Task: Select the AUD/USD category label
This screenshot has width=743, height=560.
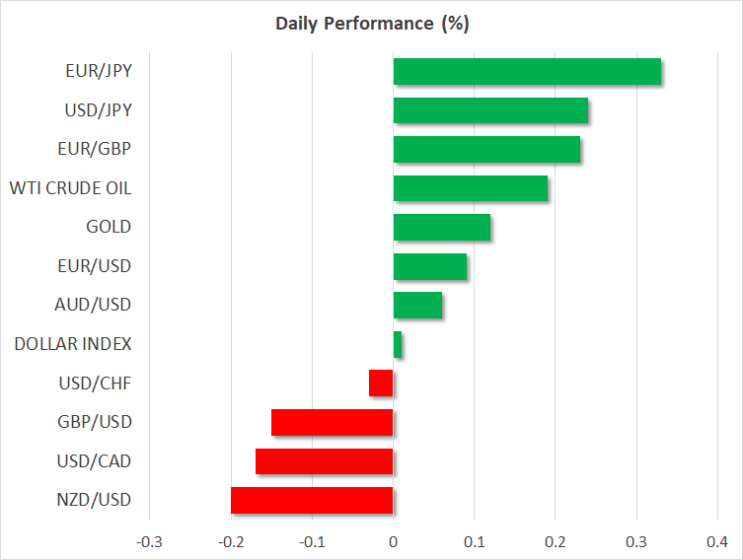Action: pos(93,305)
